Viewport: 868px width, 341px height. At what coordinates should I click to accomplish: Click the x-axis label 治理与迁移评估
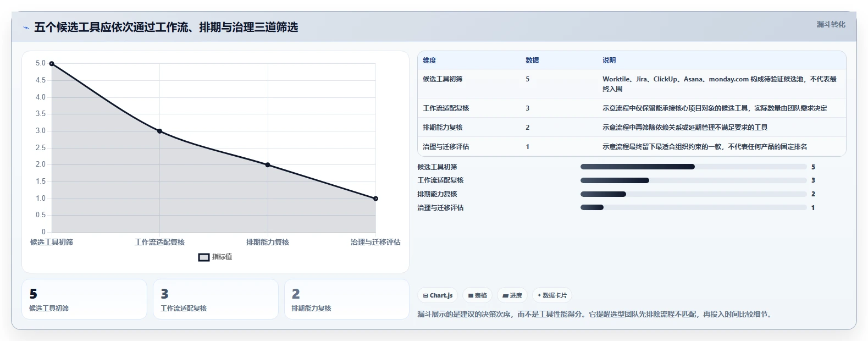point(375,242)
